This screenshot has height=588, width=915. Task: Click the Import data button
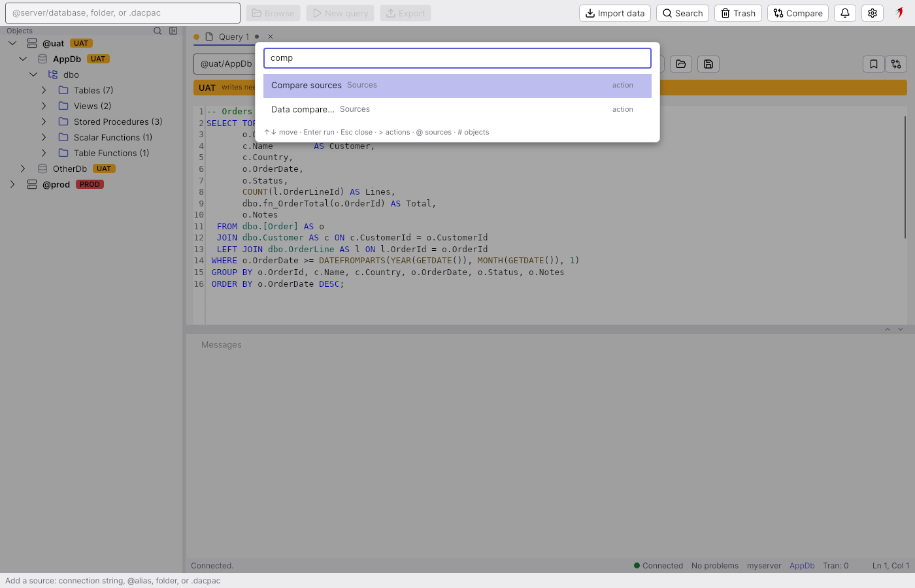(615, 13)
